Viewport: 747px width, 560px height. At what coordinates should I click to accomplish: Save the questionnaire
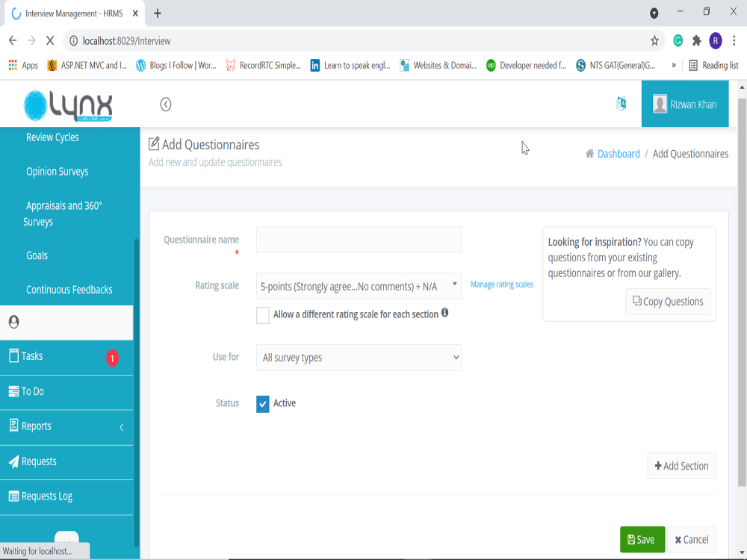(642, 539)
